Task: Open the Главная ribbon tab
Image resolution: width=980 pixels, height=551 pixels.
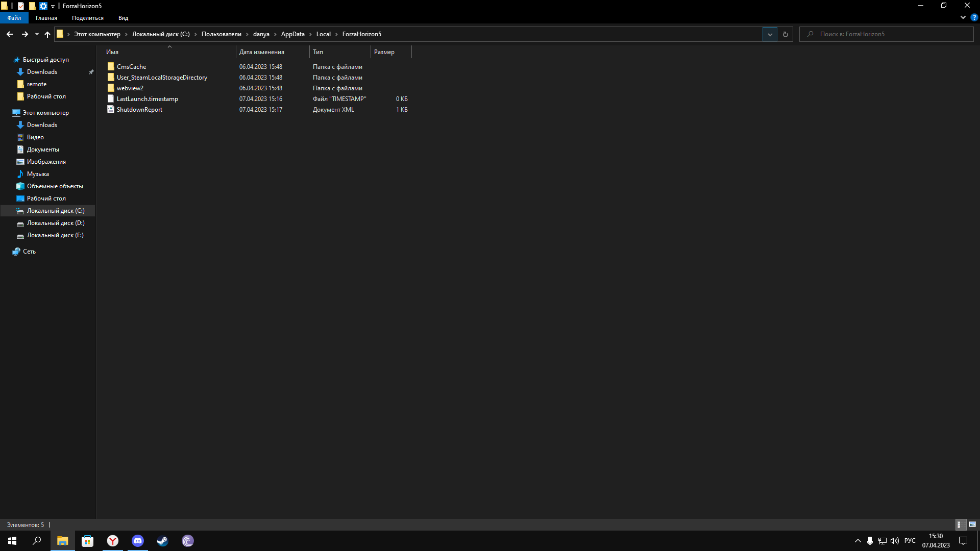Action: [x=46, y=18]
